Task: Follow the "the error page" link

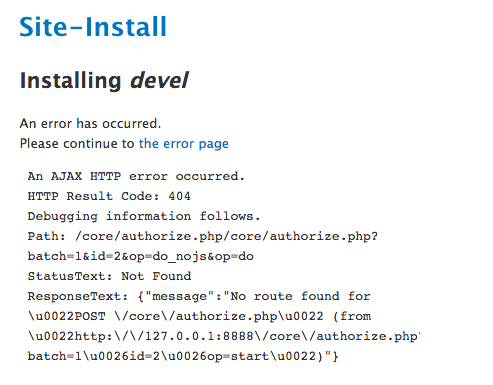Action: (x=184, y=144)
